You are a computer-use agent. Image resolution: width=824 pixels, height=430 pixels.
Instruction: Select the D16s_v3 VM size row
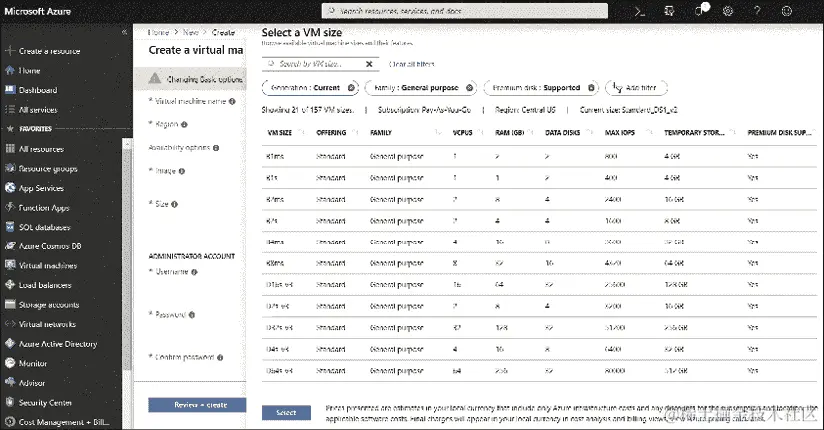tap(539, 284)
